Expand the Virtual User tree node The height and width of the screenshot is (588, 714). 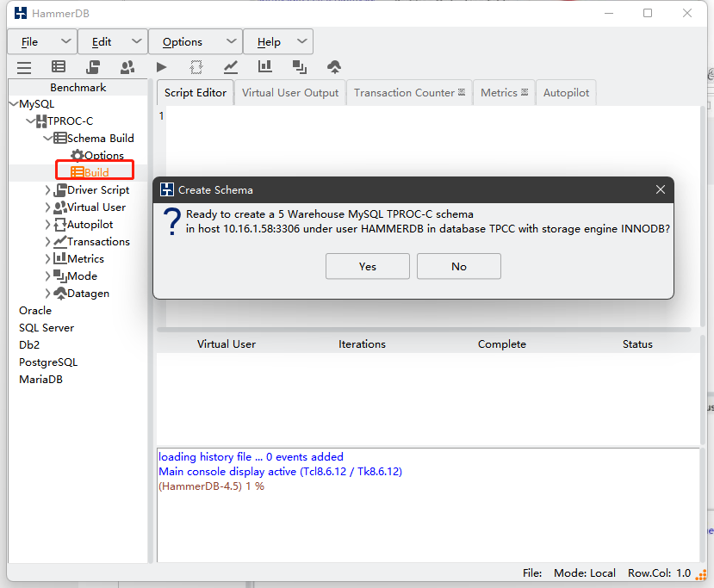pos(48,207)
